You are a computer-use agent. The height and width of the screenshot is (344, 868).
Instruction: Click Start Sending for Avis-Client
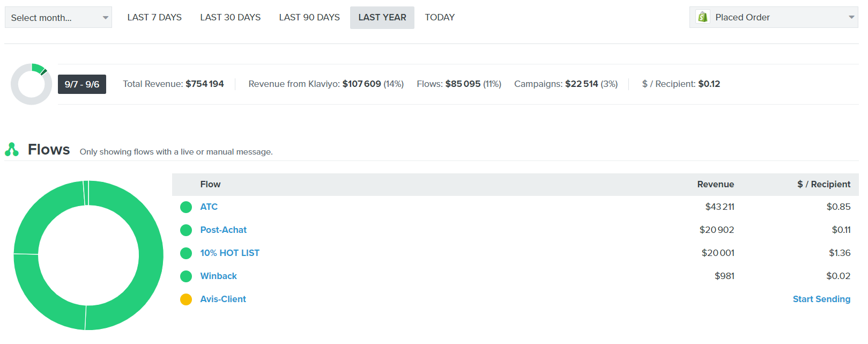point(821,299)
